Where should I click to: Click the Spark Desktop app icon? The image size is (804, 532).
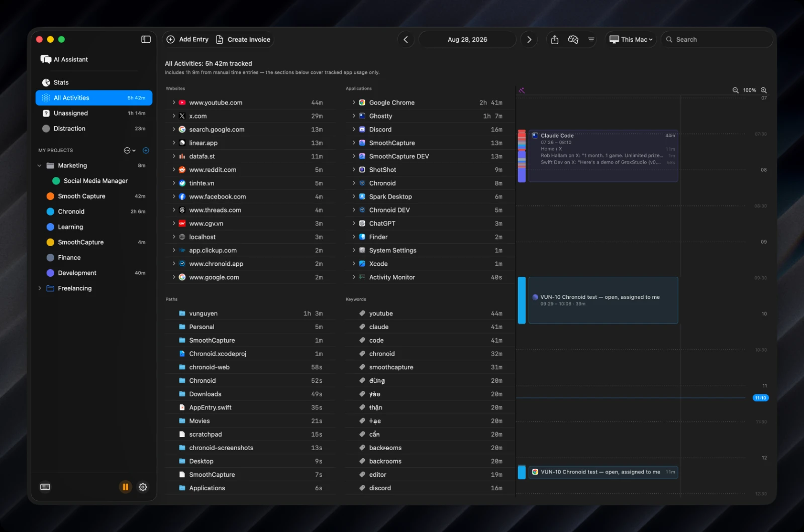tap(362, 197)
